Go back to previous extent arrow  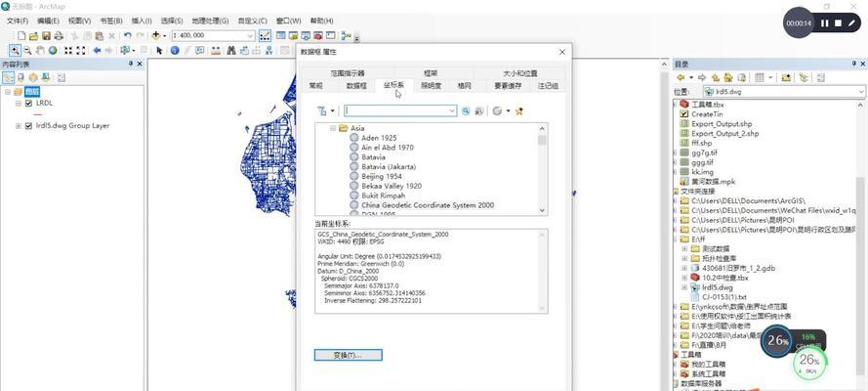click(97, 51)
